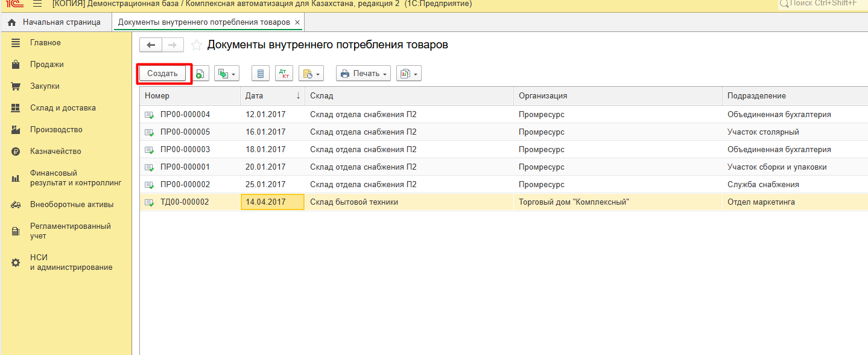
Task: Expand the reports dropdown after Печать
Action: point(408,74)
